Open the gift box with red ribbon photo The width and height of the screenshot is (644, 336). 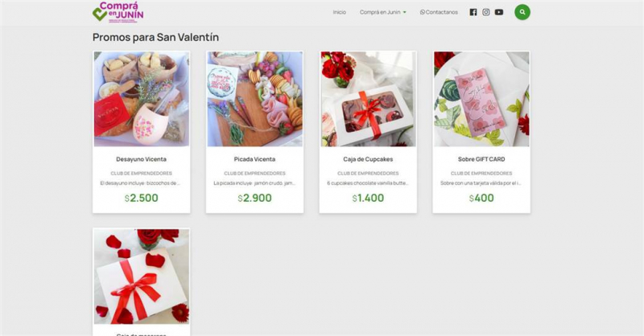(142, 277)
